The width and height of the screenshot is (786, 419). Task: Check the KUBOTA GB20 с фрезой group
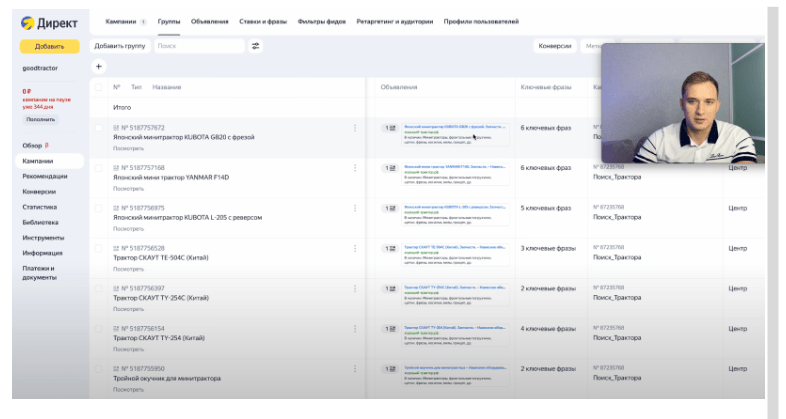pos(99,128)
